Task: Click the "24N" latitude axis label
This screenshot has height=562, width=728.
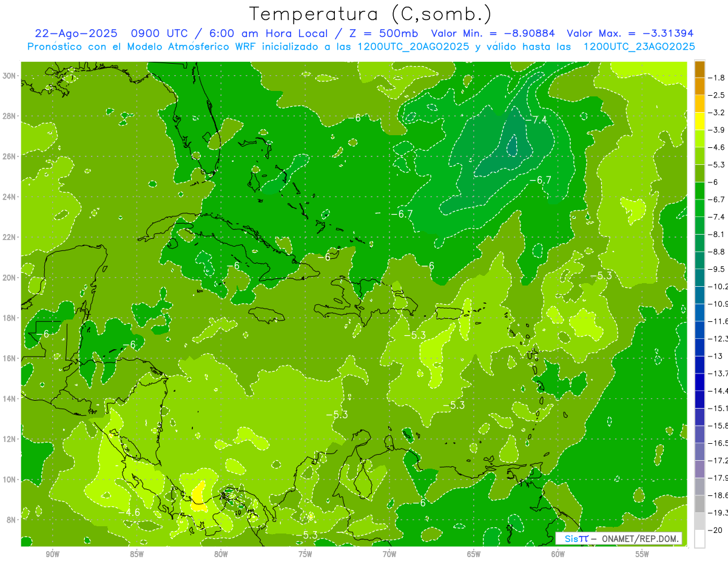Action: coord(10,197)
